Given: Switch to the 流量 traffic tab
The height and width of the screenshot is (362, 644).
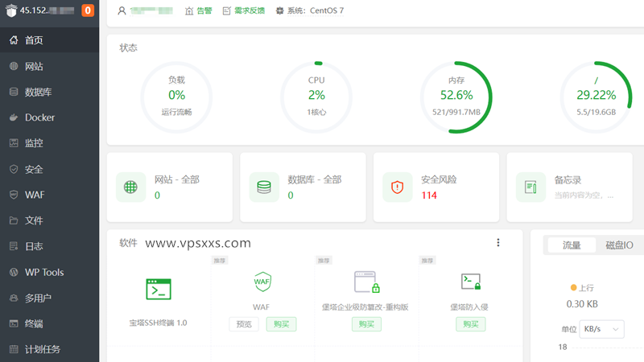Looking at the screenshot, I should 572,245.
